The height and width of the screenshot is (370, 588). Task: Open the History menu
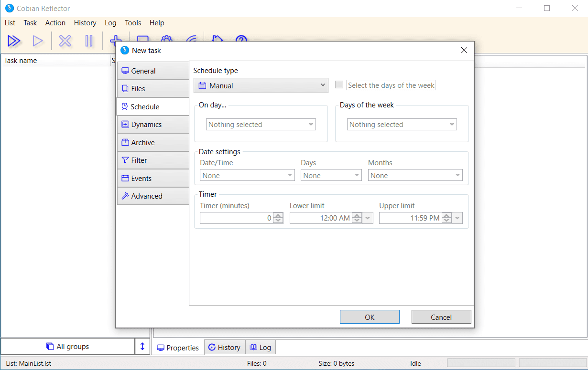tap(85, 23)
